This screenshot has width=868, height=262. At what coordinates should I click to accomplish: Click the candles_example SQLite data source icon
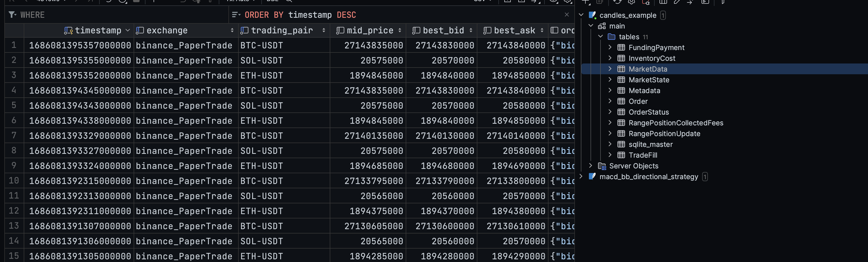point(592,15)
